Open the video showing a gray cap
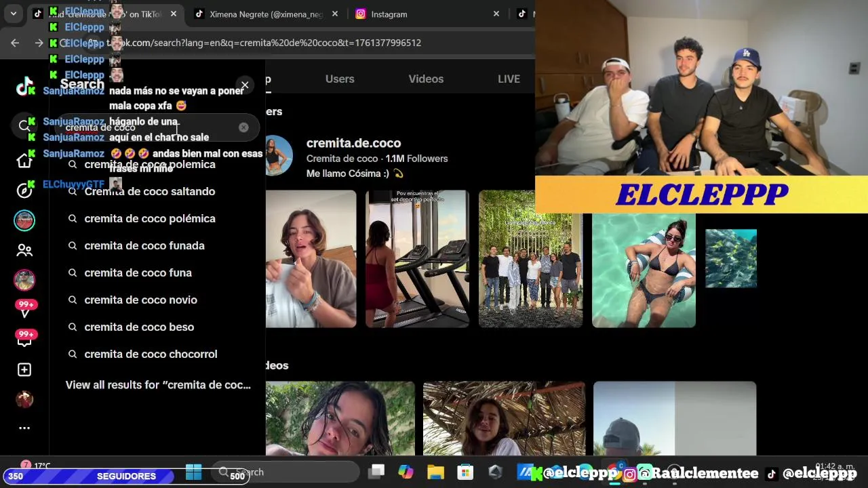 [675, 418]
